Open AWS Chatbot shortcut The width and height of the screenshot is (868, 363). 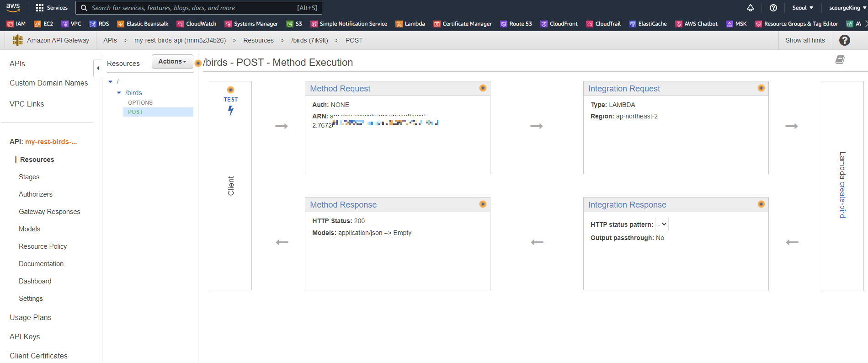click(x=696, y=24)
